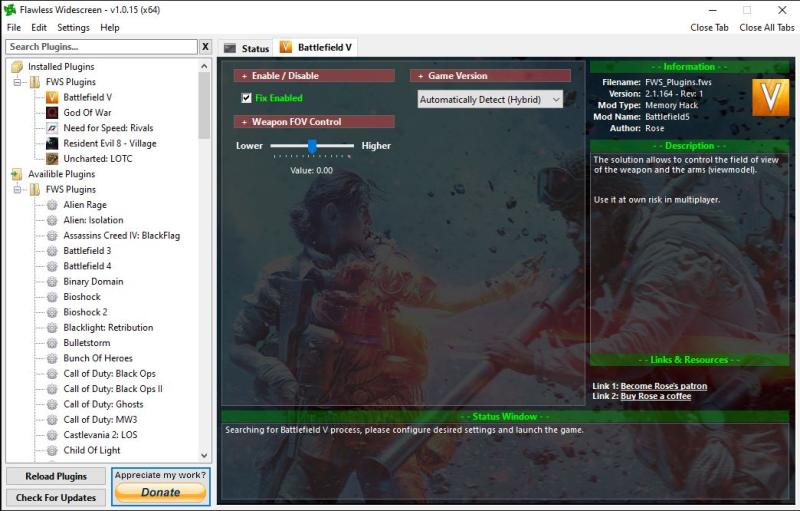Screen dimensions: 800x511
Task: Click the Weapon FOV slider handle
Action: (x=312, y=146)
